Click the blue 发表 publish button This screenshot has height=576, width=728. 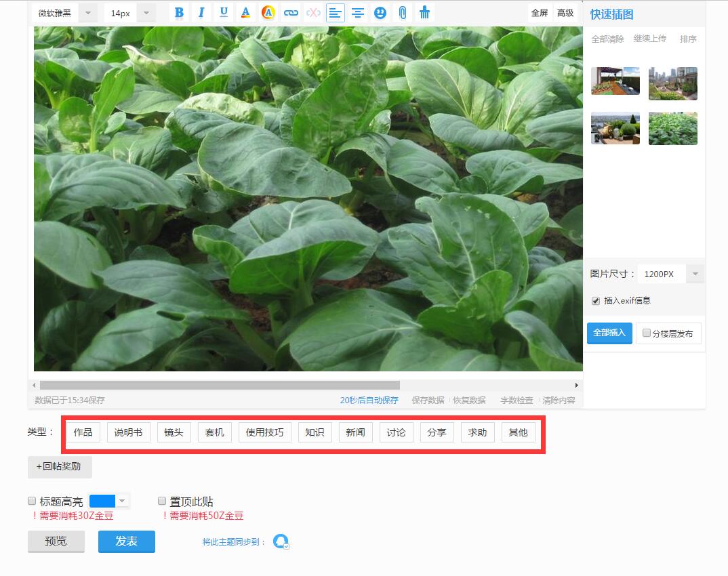(x=126, y=541)
